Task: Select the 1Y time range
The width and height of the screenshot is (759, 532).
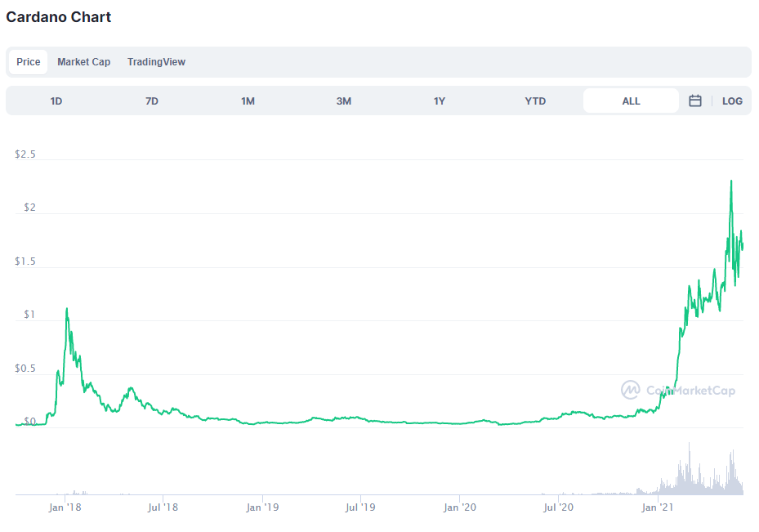Action: pyautogui.click(x=439, y=101)
